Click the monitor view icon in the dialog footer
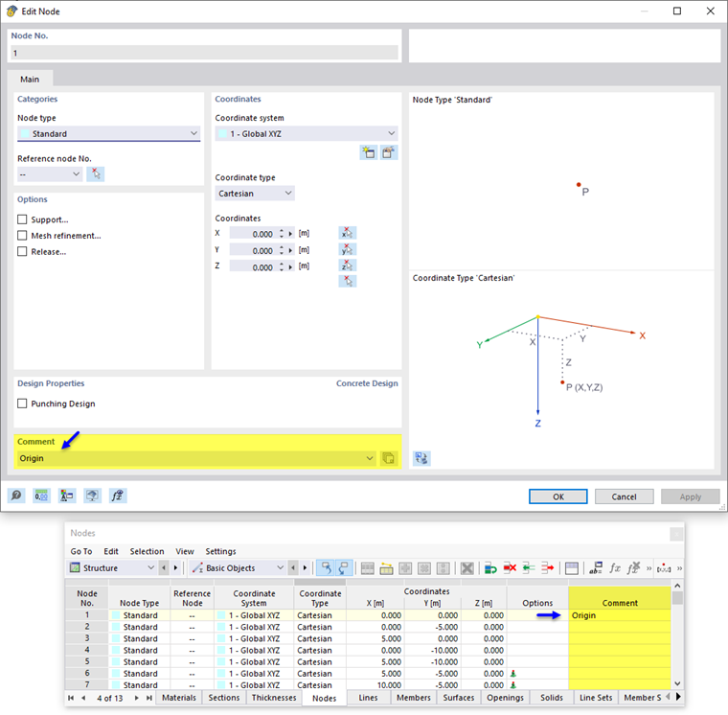Viewport: 728px width, 715px height. click(x=92, y=496)
